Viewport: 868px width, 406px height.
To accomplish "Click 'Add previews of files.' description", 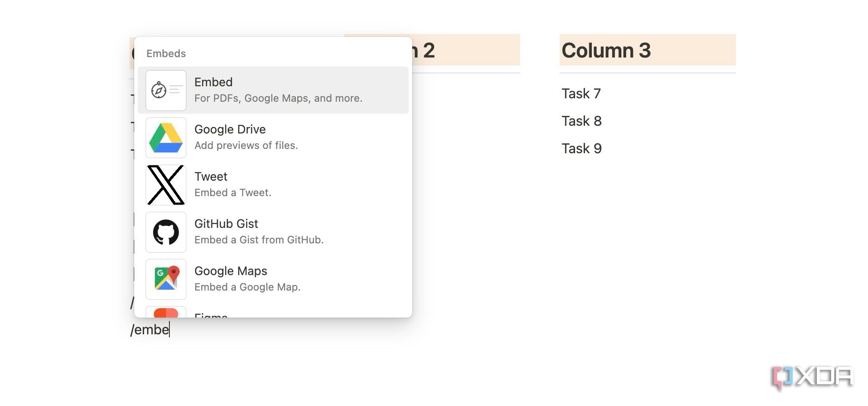I will click(x=246, y=145).
